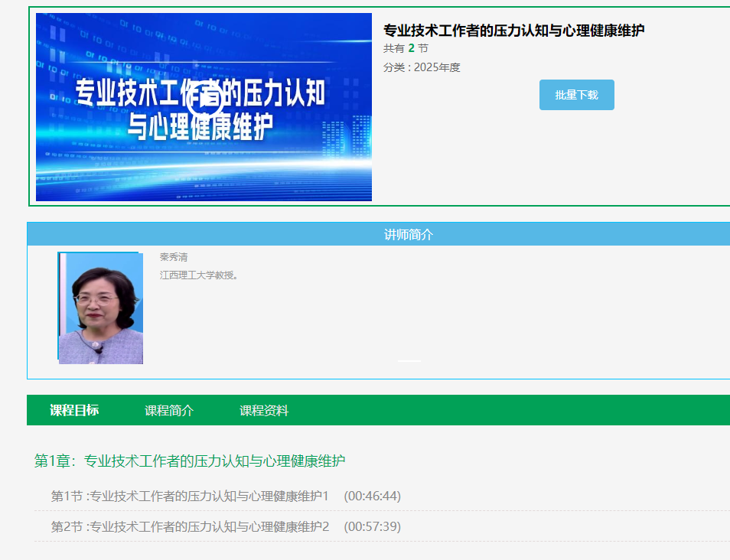Click the 第1章 chapter heading
The width and height of the screenshot is (730, 560).
coord(190,461)
